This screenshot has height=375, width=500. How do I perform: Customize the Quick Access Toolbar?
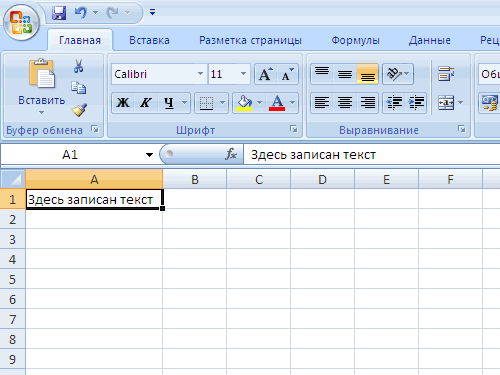[x=152, y=12]
